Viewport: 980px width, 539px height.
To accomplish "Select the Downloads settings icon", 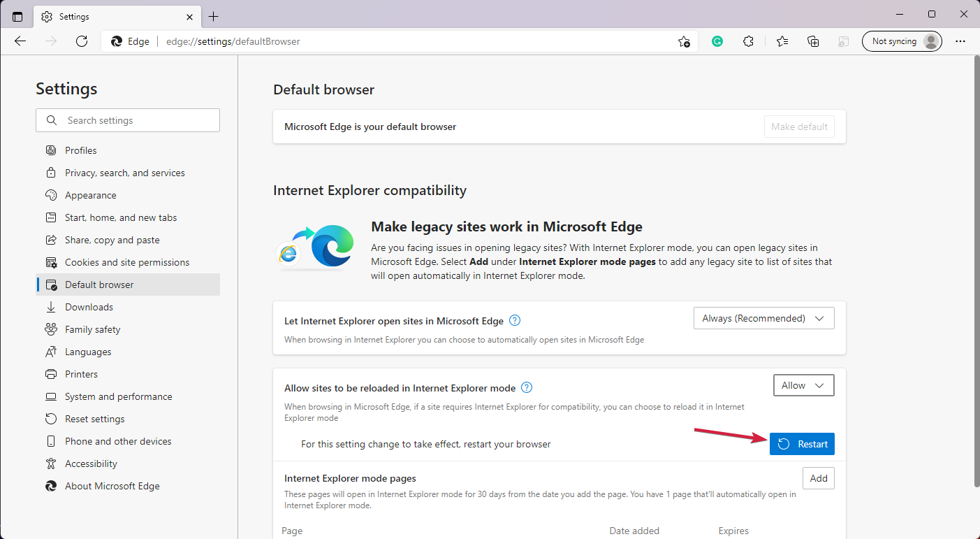I will [x=51, y=307].
